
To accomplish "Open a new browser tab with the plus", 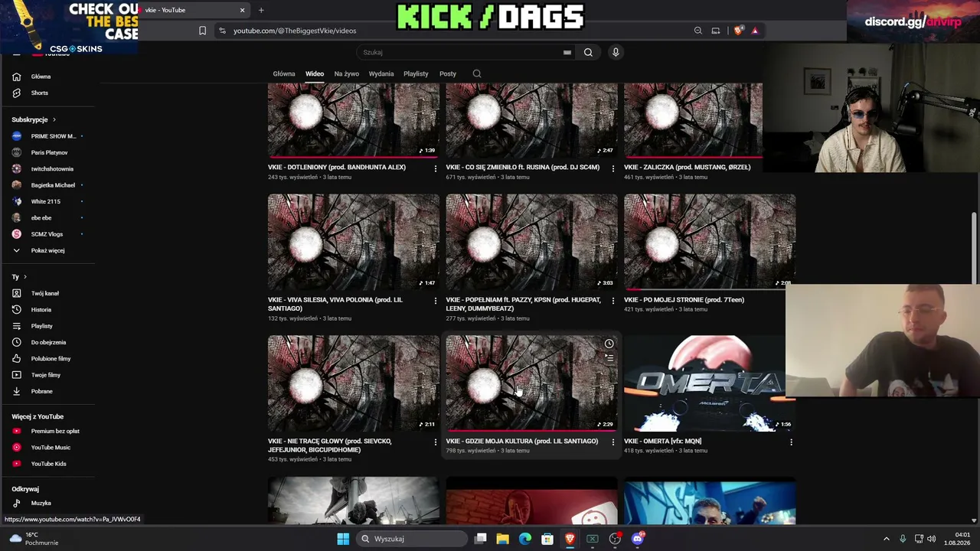I will pos(261,10).
